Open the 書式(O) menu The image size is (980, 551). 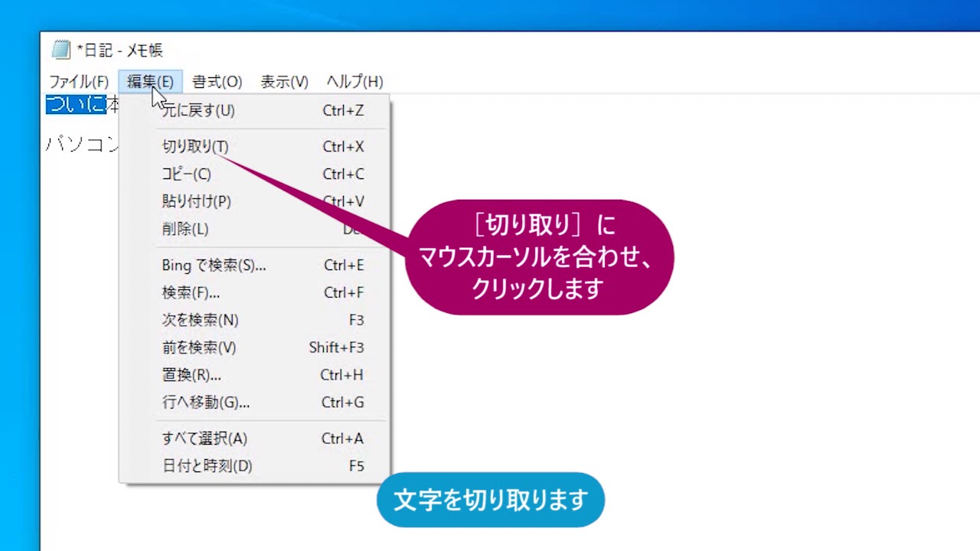pos(217,82)
